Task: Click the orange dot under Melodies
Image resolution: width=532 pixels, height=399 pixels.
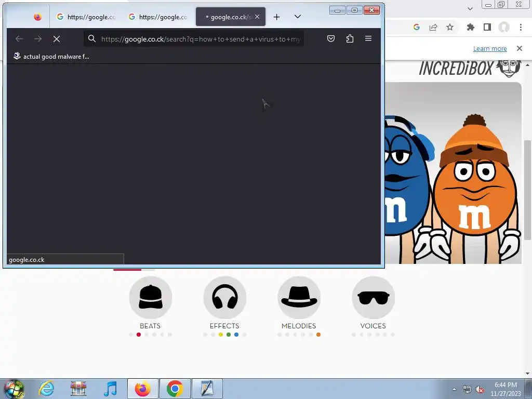Action: pos(318,335)
